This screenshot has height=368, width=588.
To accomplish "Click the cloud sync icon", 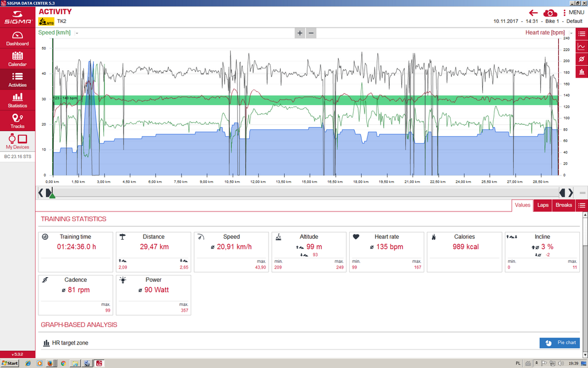I will point(550,13).
